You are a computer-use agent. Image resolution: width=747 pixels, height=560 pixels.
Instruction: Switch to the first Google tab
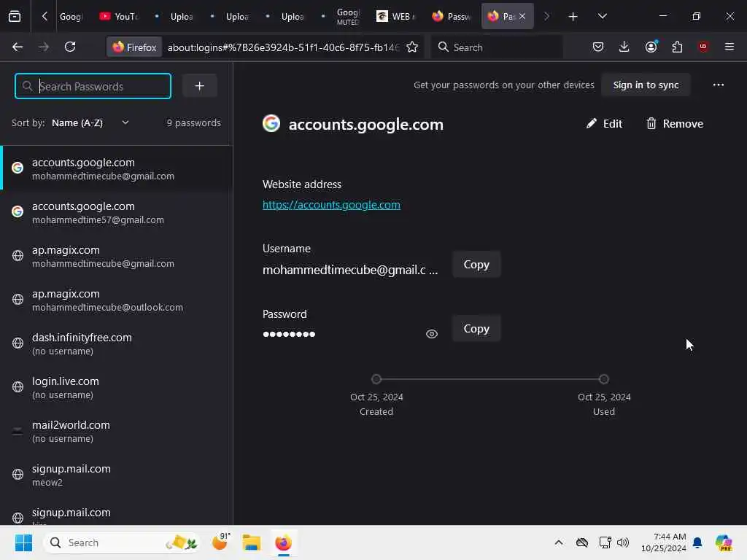71,16
